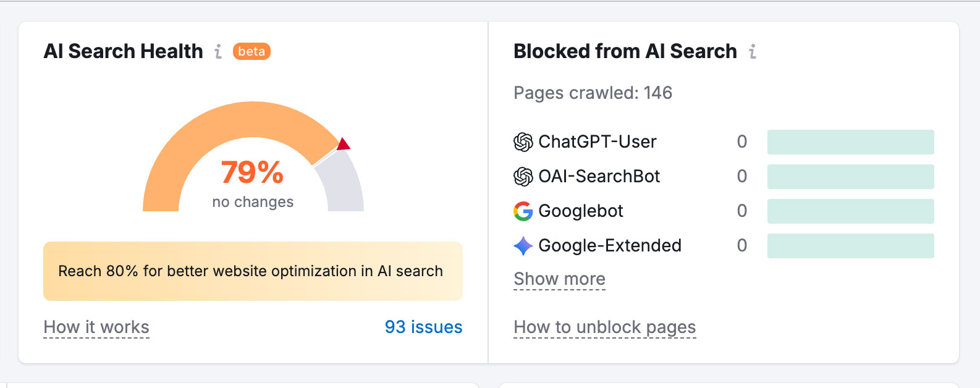980x388 pixels.
Task: Click the Googlebot Google logo icon
Action: click(523, 211)
